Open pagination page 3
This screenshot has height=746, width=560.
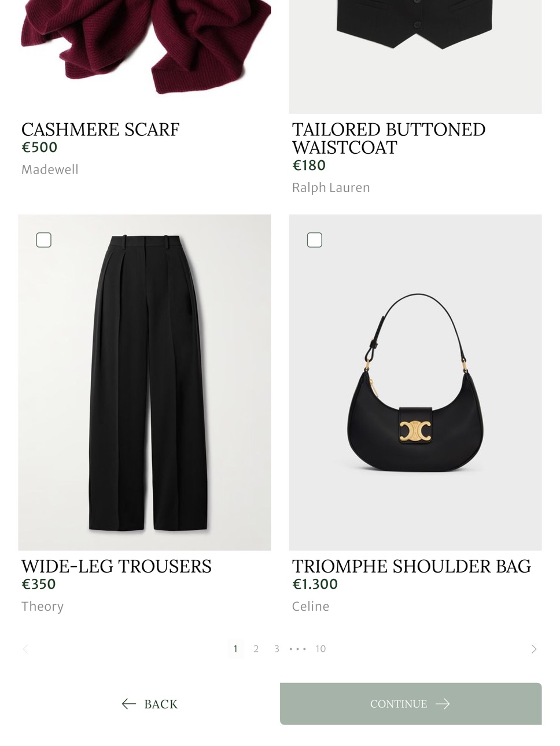pos(277,649)
